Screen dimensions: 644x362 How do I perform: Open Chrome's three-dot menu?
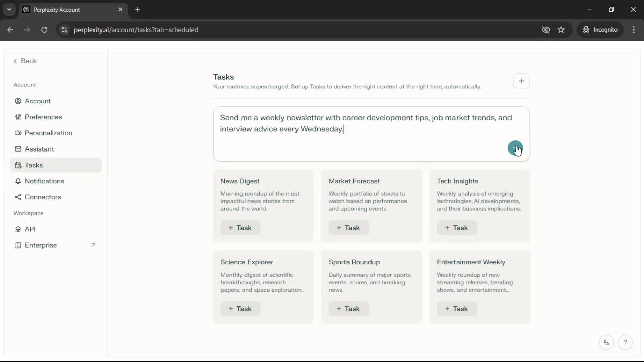(x=634, y=30)
